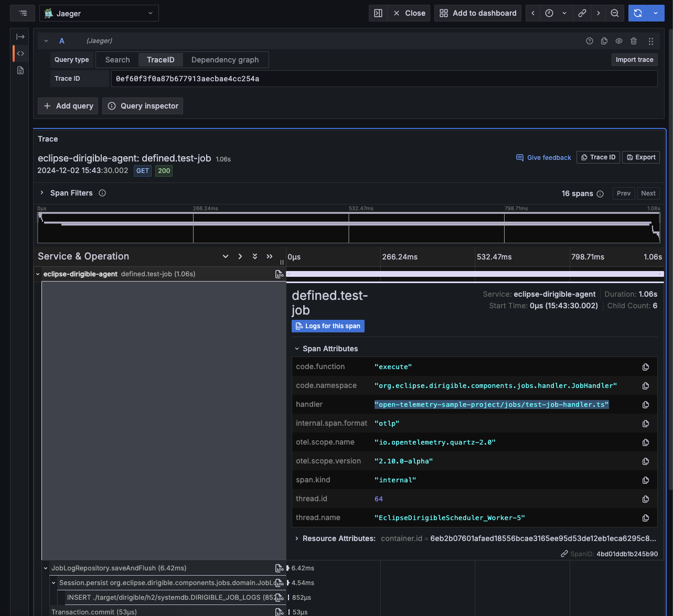The width and height of the screenshot is (673, 616).
Task: Select Dependency graph query type
Action: 225,60
